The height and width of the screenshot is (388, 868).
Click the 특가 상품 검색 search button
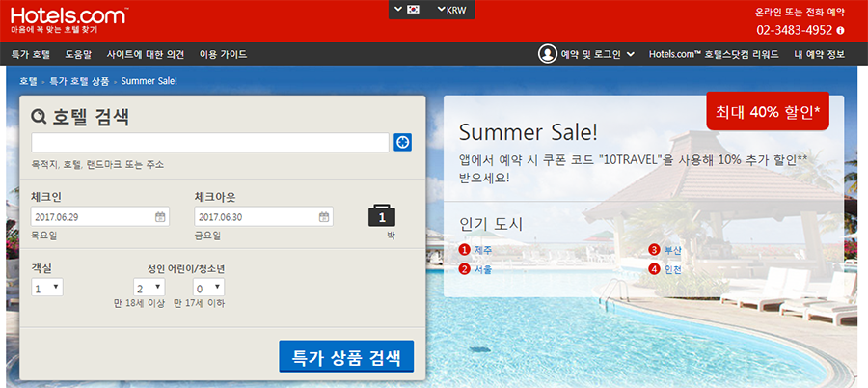pyautogui.click(x=346, y=356)
